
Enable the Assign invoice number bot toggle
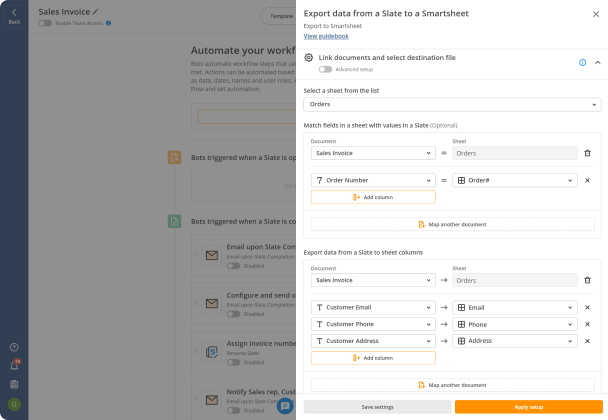pyautogui.click(x=233, y=363)
